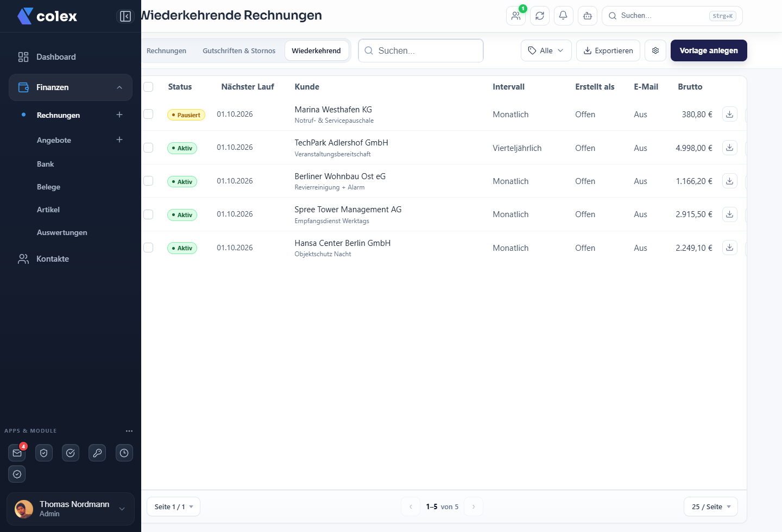Download the Spree Tower Management AG invoice
The height and width of the screenshot is (532, 782).
tap(730, 214)
